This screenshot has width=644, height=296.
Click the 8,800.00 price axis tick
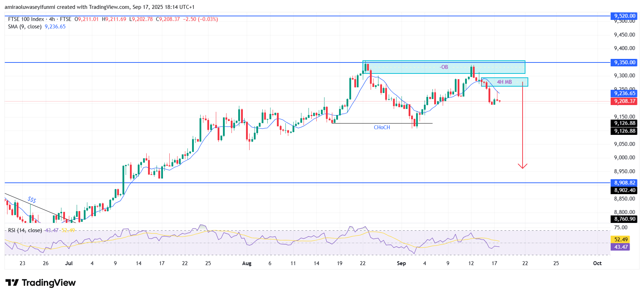point(624,212)
